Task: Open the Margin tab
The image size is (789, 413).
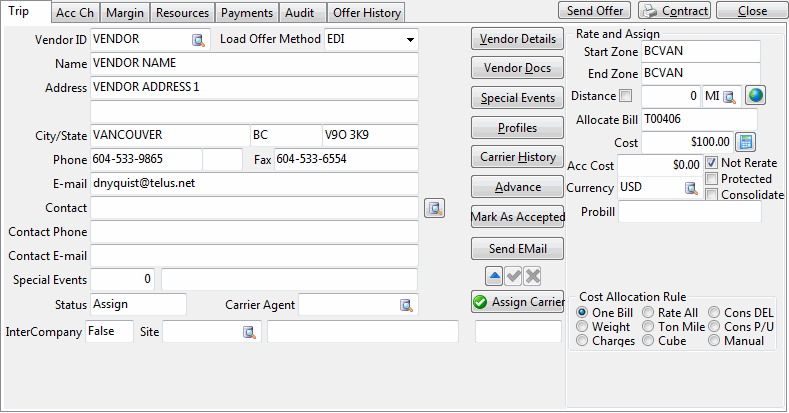Action: click(125, 13)
